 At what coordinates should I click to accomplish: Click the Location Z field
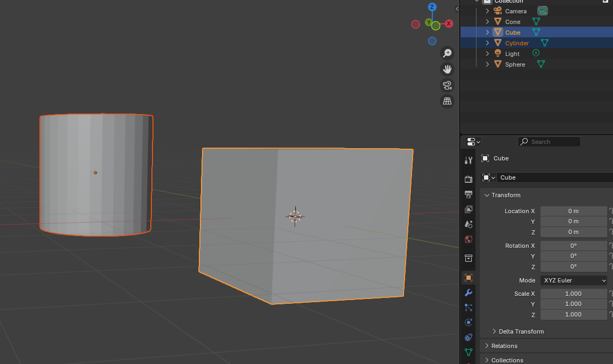click(x=574, y=232)
